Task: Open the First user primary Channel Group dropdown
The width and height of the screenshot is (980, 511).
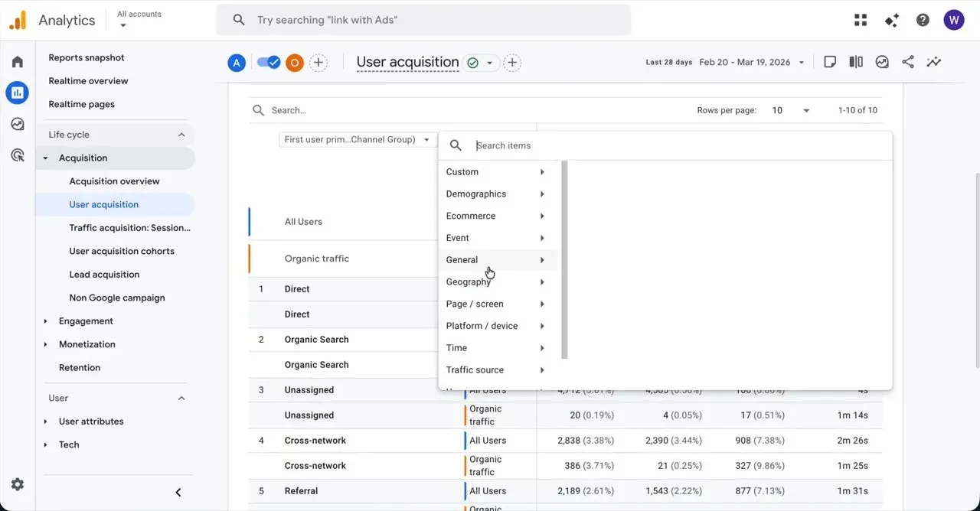Action: (x=358, y=140)
